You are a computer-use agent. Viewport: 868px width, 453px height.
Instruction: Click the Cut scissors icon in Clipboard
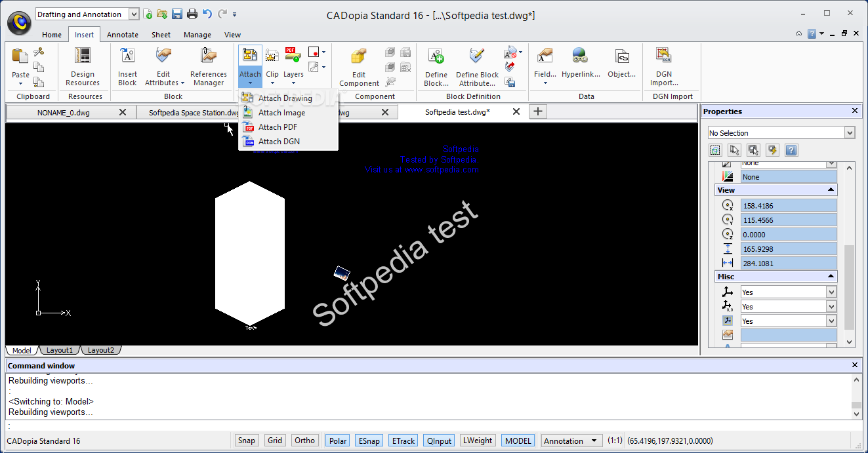point(39,52)
